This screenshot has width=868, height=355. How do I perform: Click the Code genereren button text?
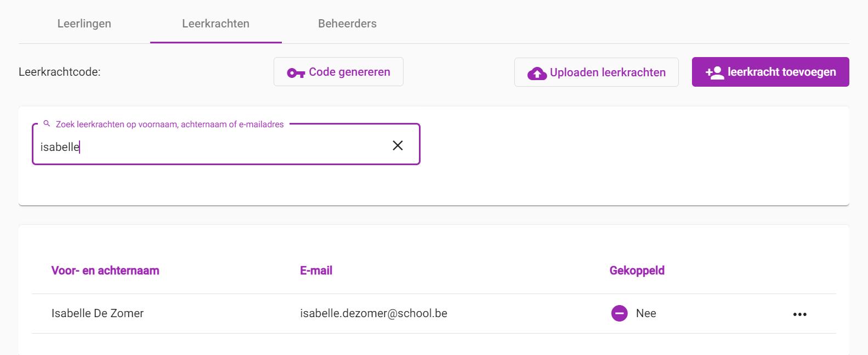click(350, 72)
